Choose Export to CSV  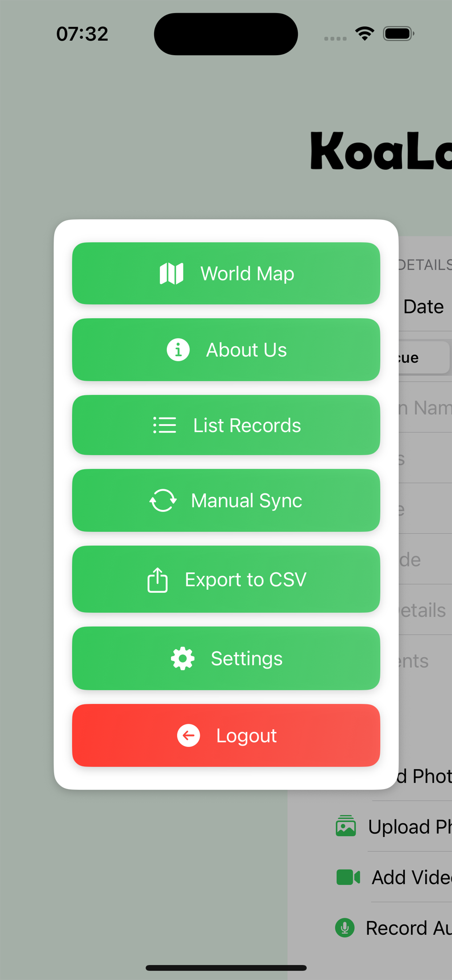pos(226,579)
